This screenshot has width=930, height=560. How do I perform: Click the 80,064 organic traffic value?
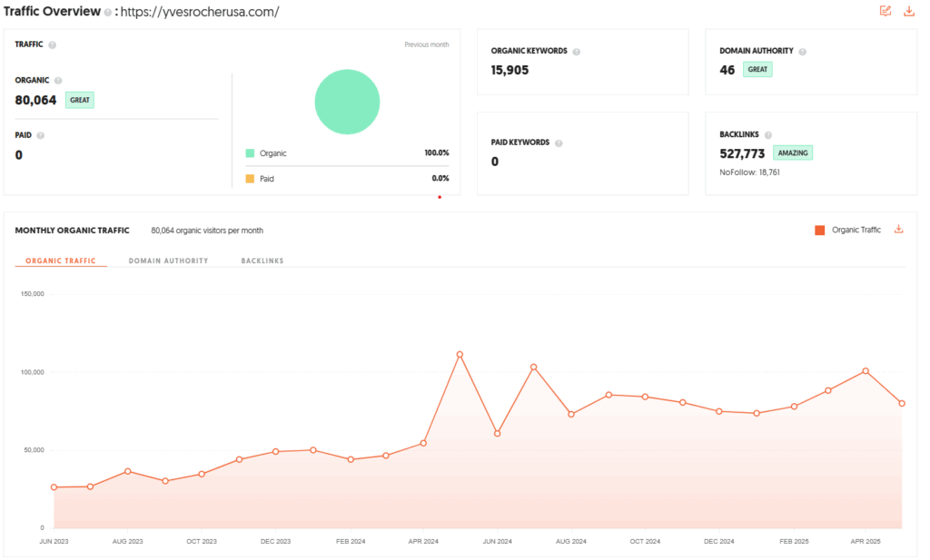(35, 100)
